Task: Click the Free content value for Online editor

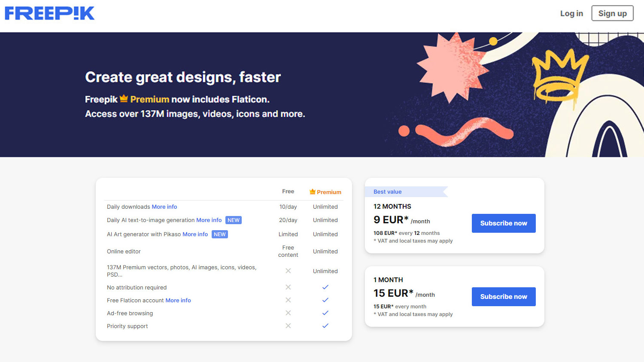Action: pos(288,251)
